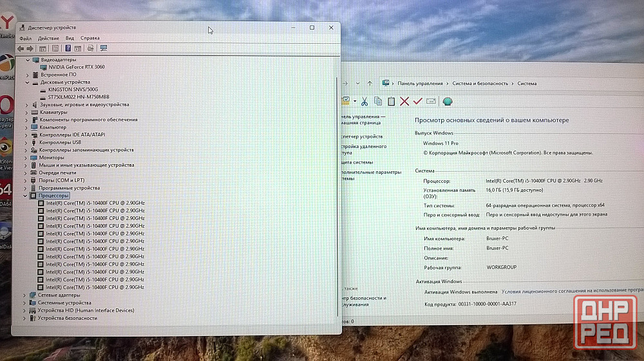Viewport: 644px width, 361px height.
Task: Open the Вид menu
Action: pos(70,39)
